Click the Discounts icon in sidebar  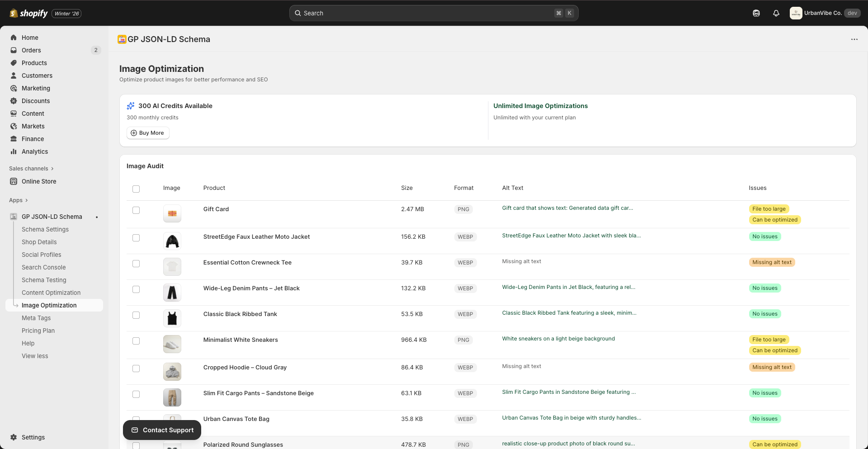pyautogui.click(x=14, y=101)
